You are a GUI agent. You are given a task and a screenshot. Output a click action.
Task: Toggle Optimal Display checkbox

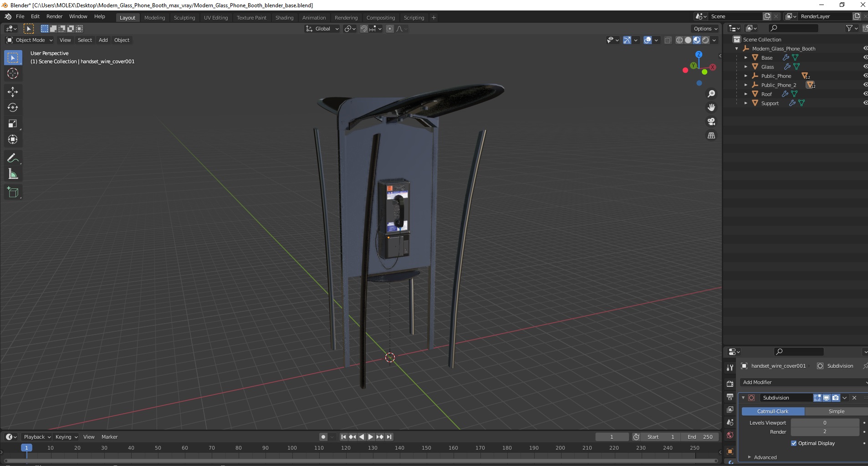[x=794, y=443]
